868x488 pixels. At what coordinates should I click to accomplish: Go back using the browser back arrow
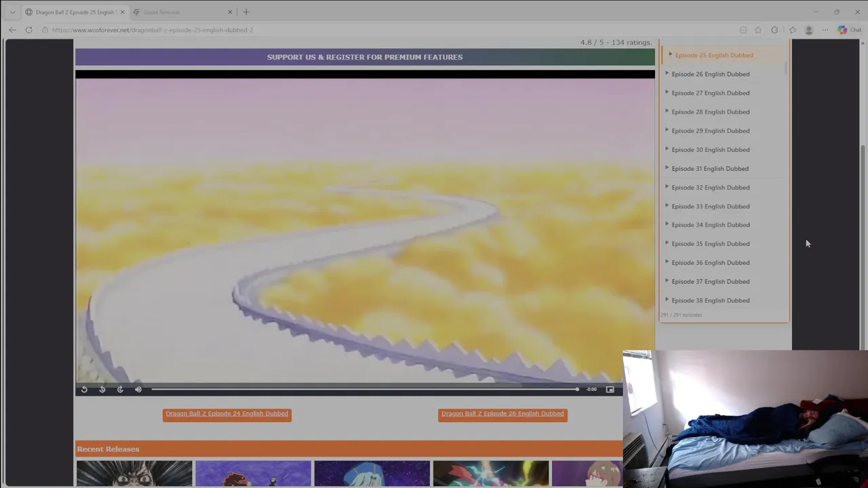(x=12, y=30)
